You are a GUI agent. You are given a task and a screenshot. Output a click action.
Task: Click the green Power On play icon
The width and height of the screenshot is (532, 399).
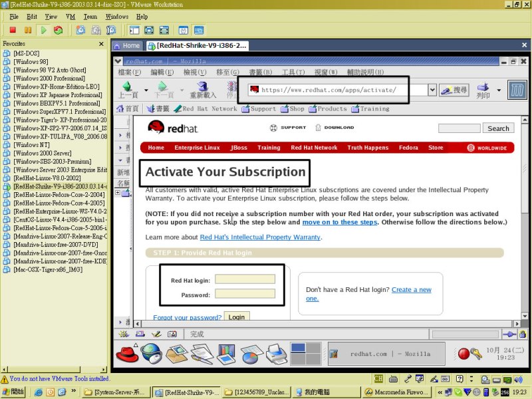pos(43,30)
